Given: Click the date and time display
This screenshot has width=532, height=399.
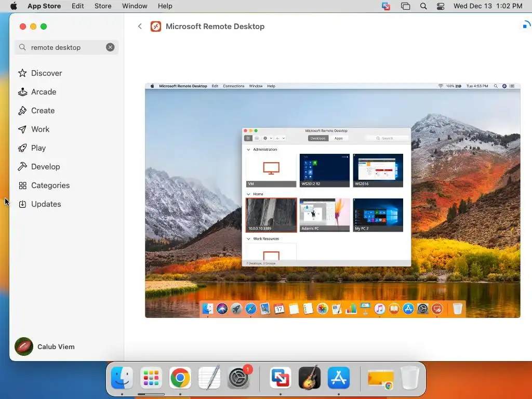Looking at the screenshot, I should coord(488,6).
